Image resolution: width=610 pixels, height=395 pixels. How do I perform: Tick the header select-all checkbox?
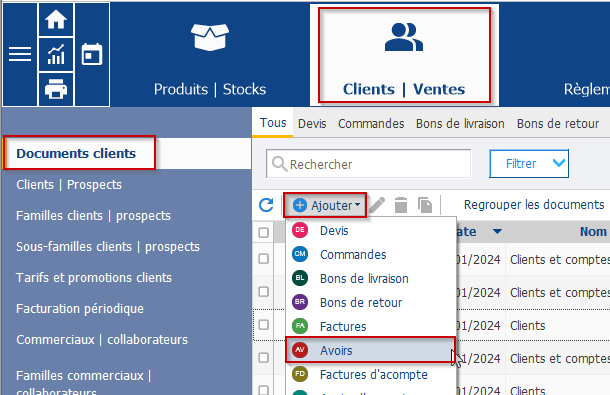pos(263,232)
